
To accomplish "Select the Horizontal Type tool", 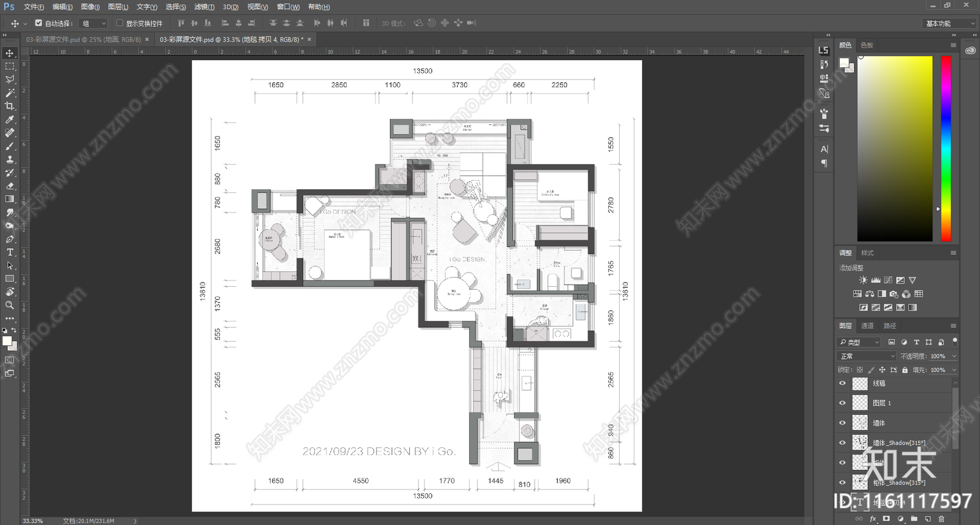I will coord(10,252).
